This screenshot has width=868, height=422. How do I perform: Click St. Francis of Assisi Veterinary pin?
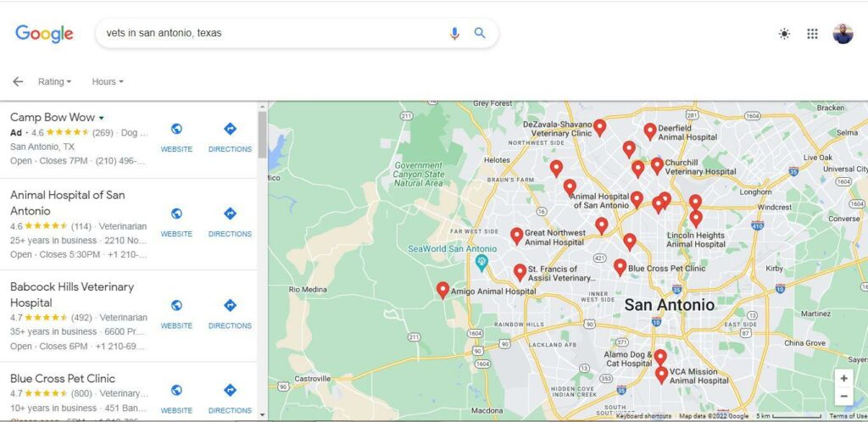(520, 271)
